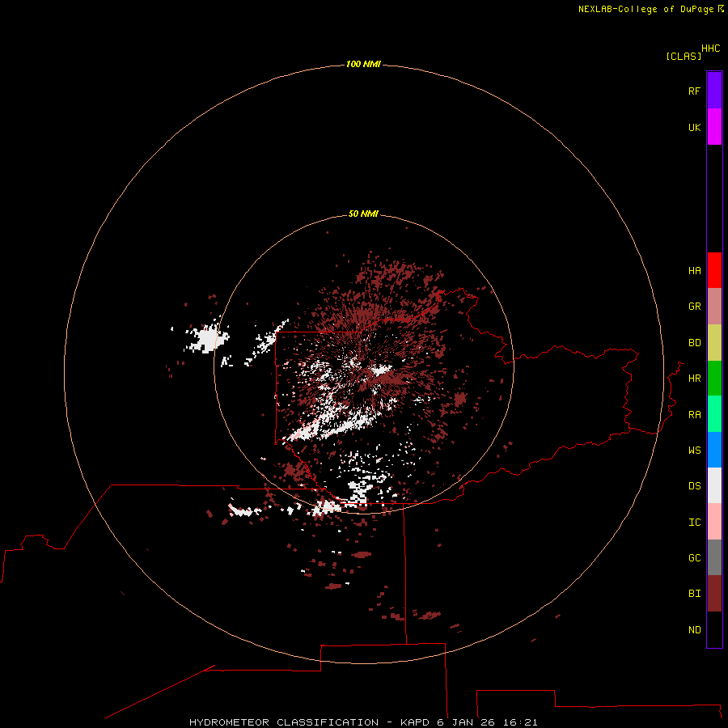Click the WS legend label
Viewport: 728px width, 728px height.
click(694, 451)
